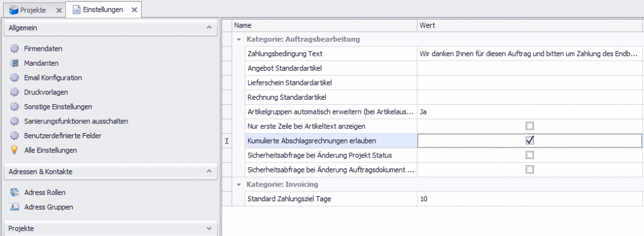Tick Sicherheitsabfrage bei Änderung Projekt Status checkbox
This screenshot has width=644, height=236.
pyautogui.click(x=530, y=155)
